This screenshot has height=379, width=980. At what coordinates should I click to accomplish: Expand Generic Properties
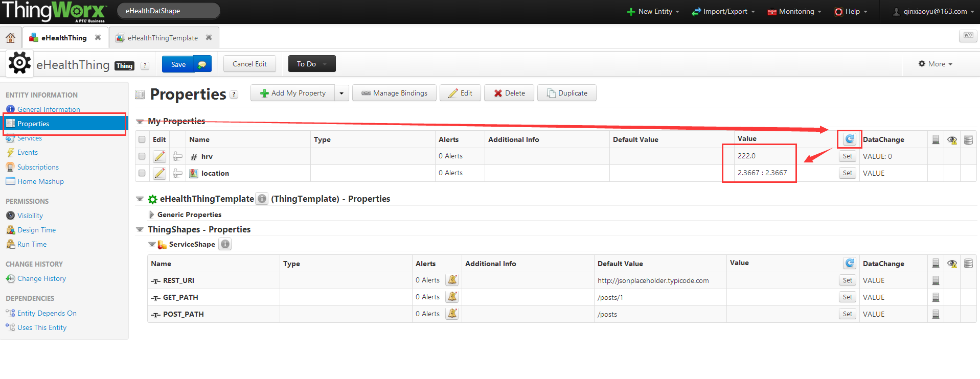pos(151,215)
